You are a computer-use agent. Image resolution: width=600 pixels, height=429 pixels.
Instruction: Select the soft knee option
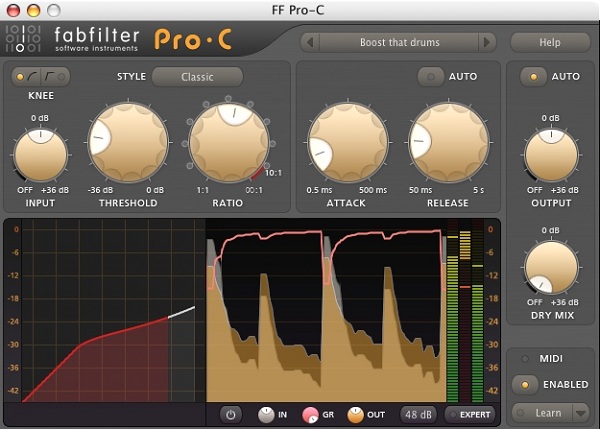27,77
